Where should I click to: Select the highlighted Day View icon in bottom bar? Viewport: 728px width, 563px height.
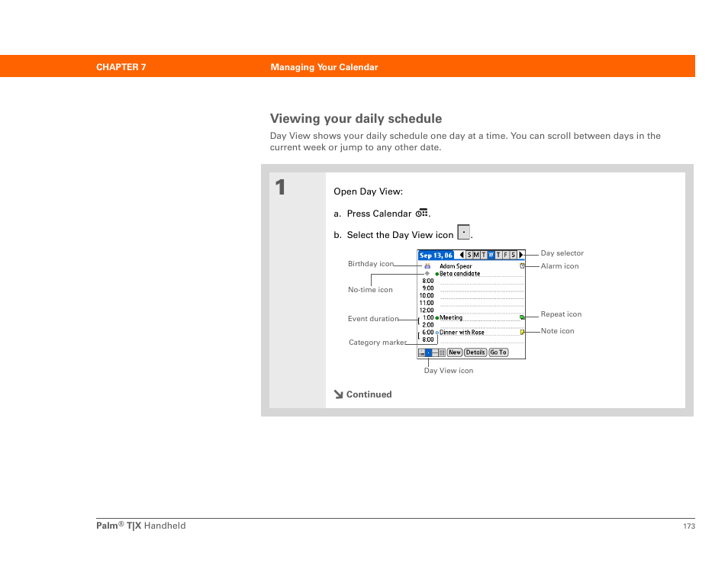429,352
